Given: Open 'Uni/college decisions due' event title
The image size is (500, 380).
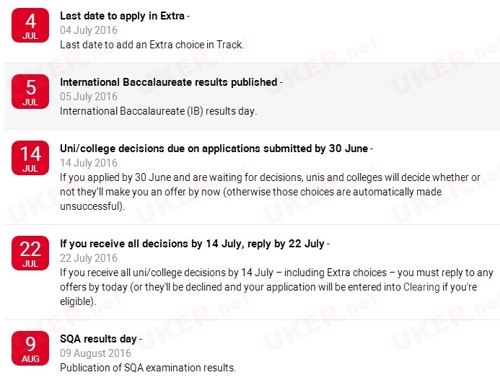Looking at the screenshot, I should (x=216, y=149).
